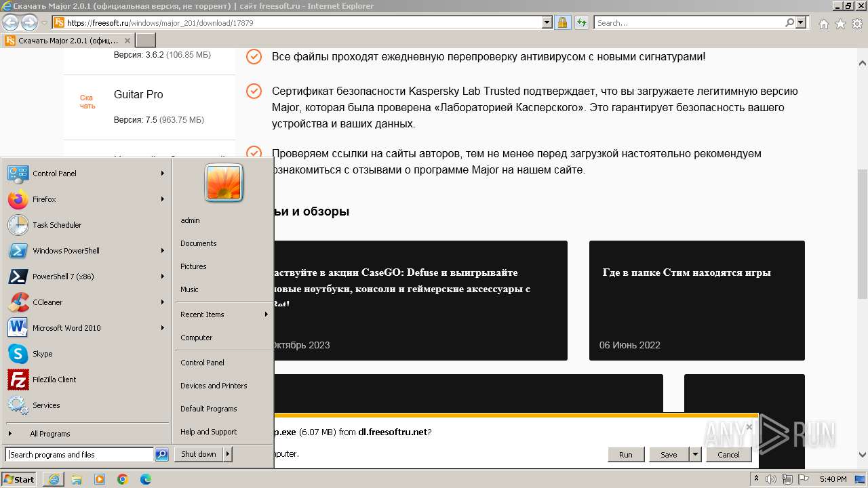Open the Favorites star icon
This screenshot has width=868, height=488.
[840, 24]
